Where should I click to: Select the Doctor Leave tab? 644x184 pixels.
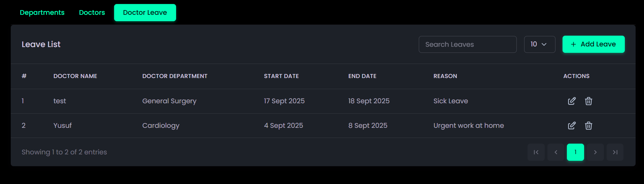point(145,12)
